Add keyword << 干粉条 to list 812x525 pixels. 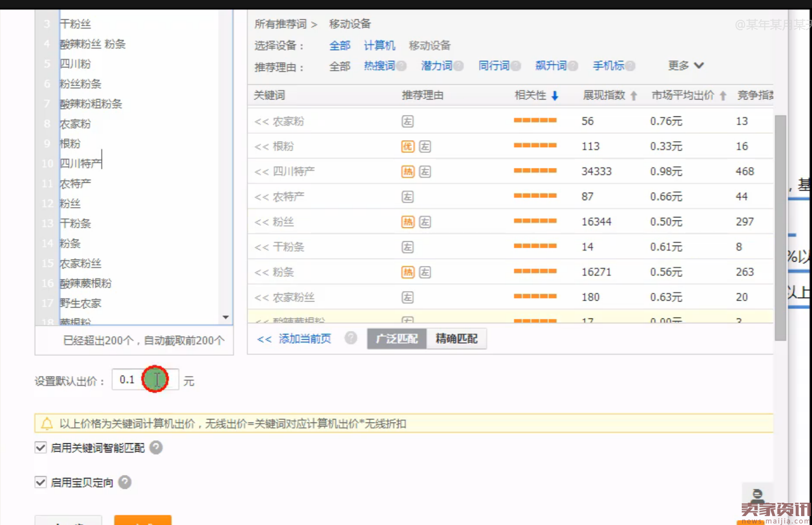pos(279,247)
